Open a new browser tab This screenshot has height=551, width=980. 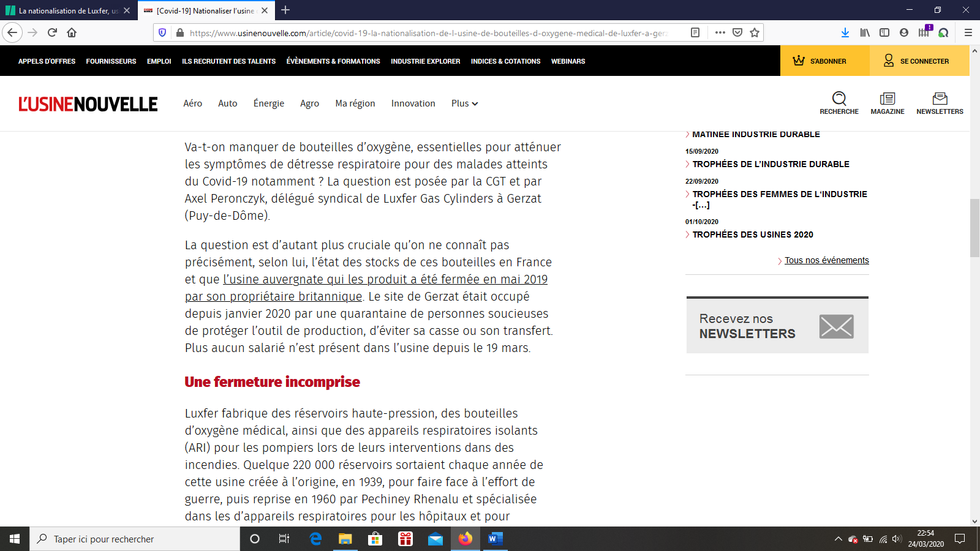(x=285, y=10)
